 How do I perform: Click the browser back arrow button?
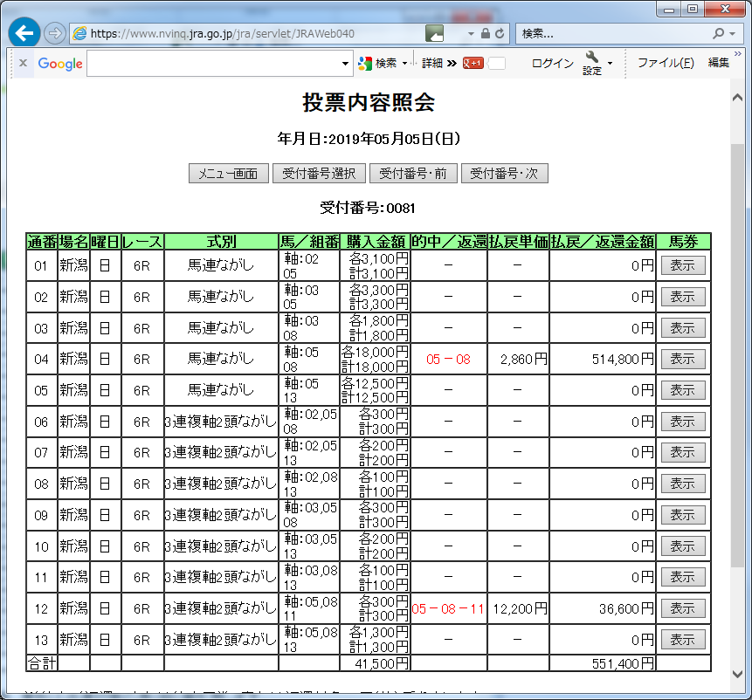coord(24,32)
